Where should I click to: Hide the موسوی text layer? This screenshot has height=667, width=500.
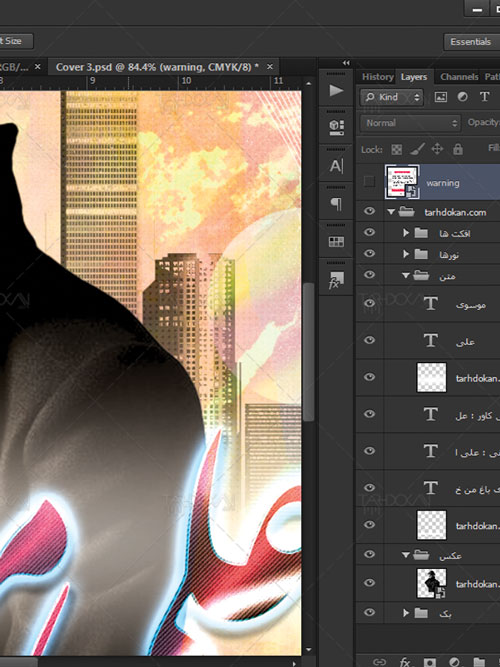click(x=369, y=303)
